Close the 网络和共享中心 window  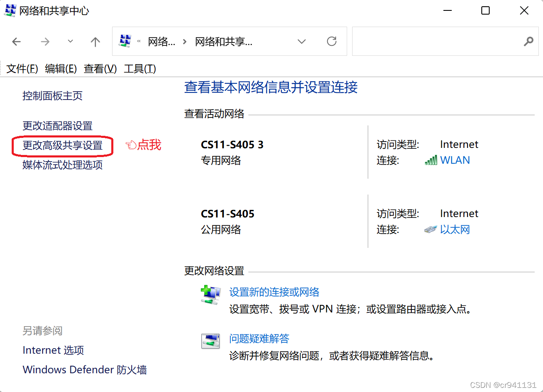(524, 10)
